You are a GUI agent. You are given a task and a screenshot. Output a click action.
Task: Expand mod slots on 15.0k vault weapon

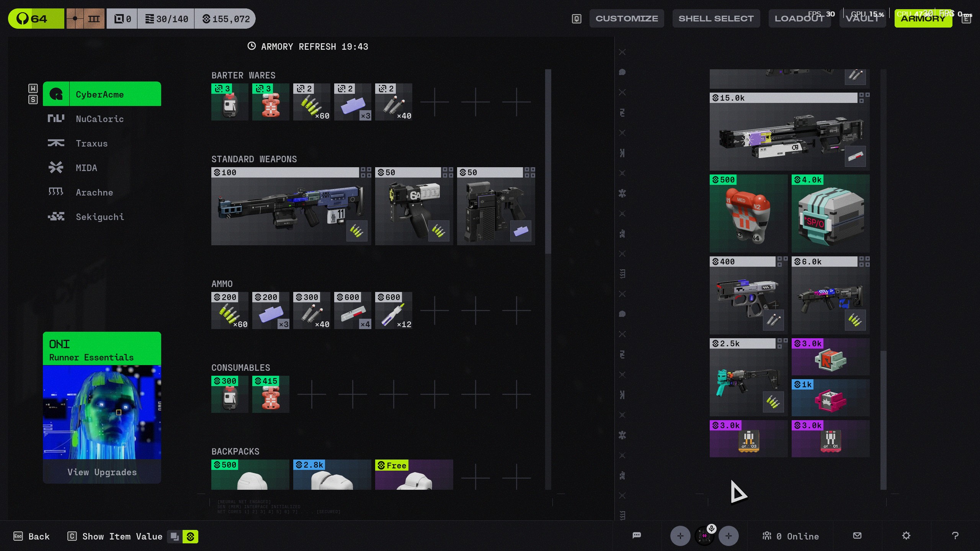pyautogui.click(x=864, y=98)
